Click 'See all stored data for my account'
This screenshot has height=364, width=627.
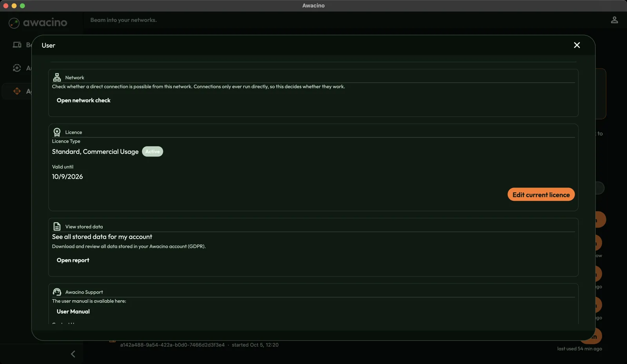point(102,237)
